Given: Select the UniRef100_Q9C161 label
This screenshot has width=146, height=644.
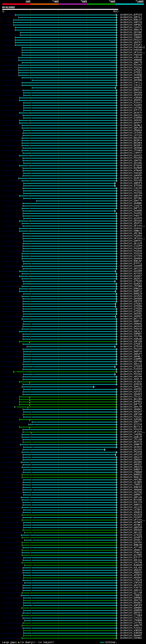Looking at the screenshot, I should point(131,560).
